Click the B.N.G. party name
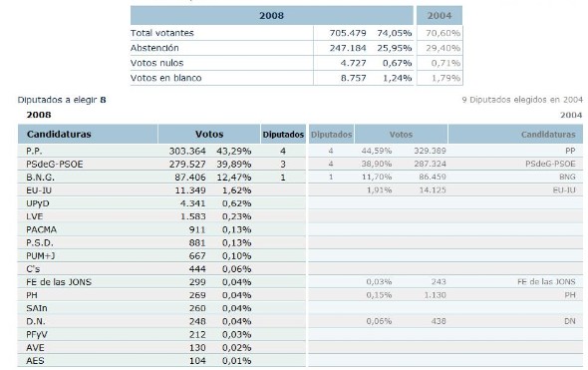This screenshot has height=370, width=588. pyautogui.click(x=40, y=178)
